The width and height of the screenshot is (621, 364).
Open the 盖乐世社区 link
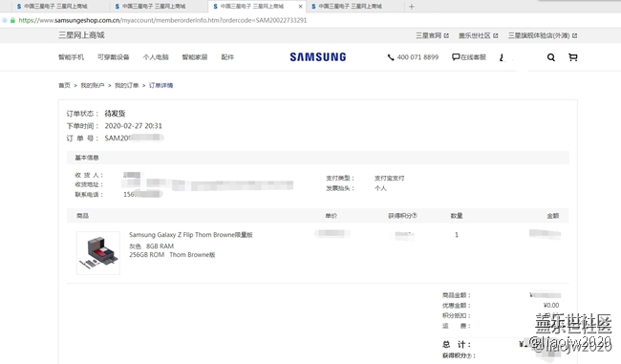point(475,35)
